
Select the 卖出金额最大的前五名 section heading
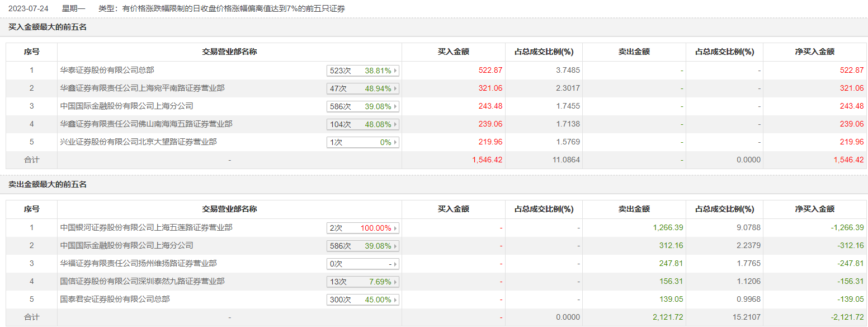(x=48, y=184)
